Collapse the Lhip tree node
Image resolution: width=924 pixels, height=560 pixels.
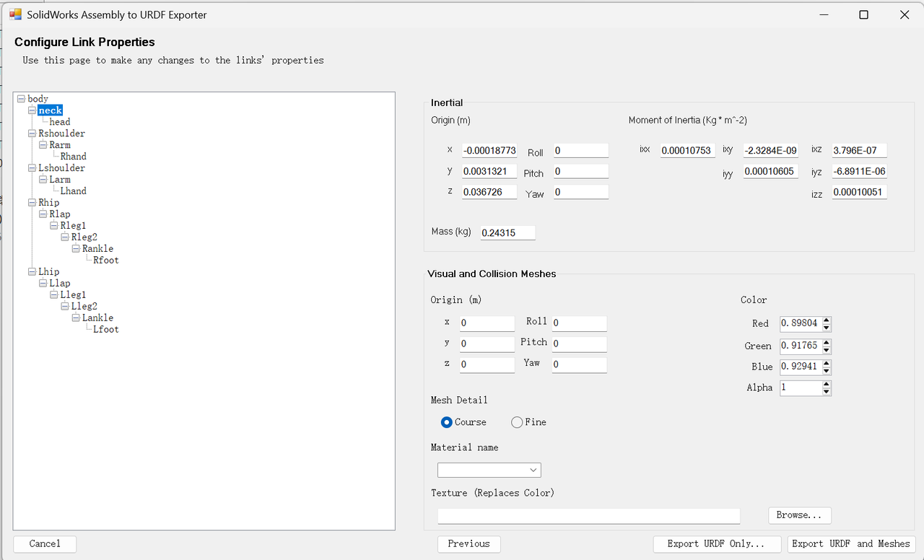(x=32, y=272)
